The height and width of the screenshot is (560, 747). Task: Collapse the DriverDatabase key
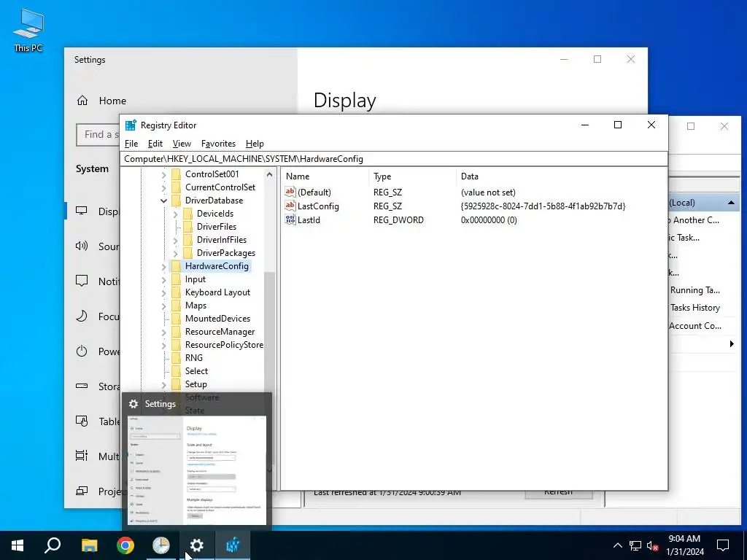pyautogui.click(x=164, y=201)
